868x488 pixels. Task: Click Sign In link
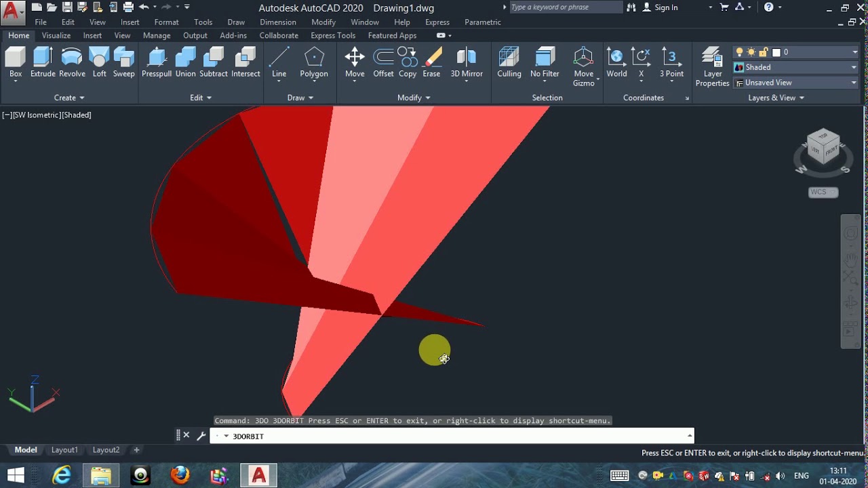click(666, 7)
